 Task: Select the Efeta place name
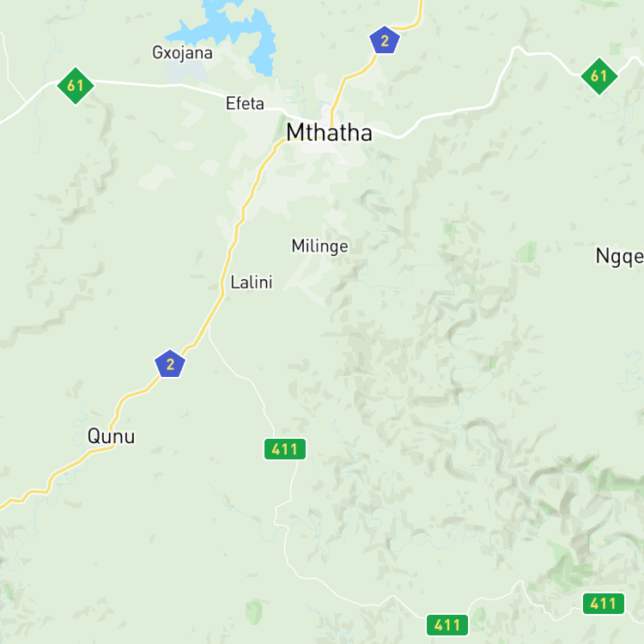[x=245, y=104]
